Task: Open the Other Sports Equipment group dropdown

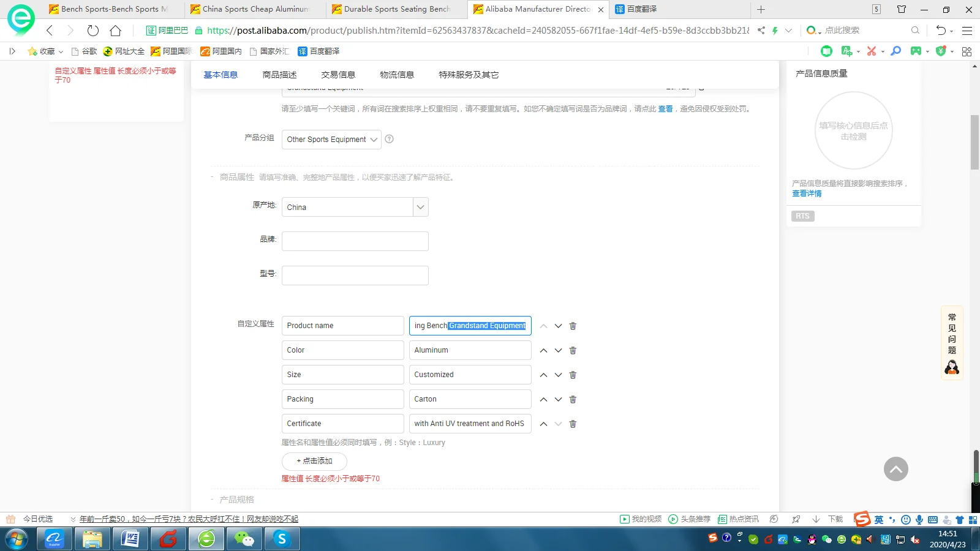Action: pos(331,140)
